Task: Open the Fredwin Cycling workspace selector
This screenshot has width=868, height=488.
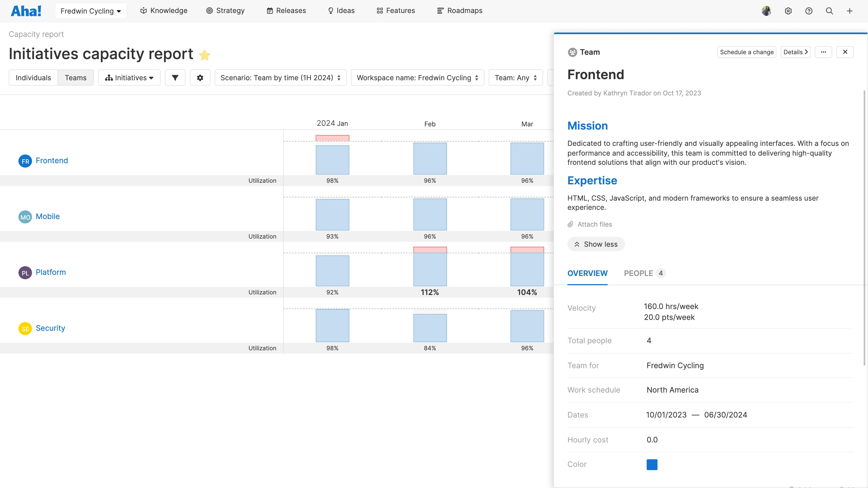Action: coord(90,11)
